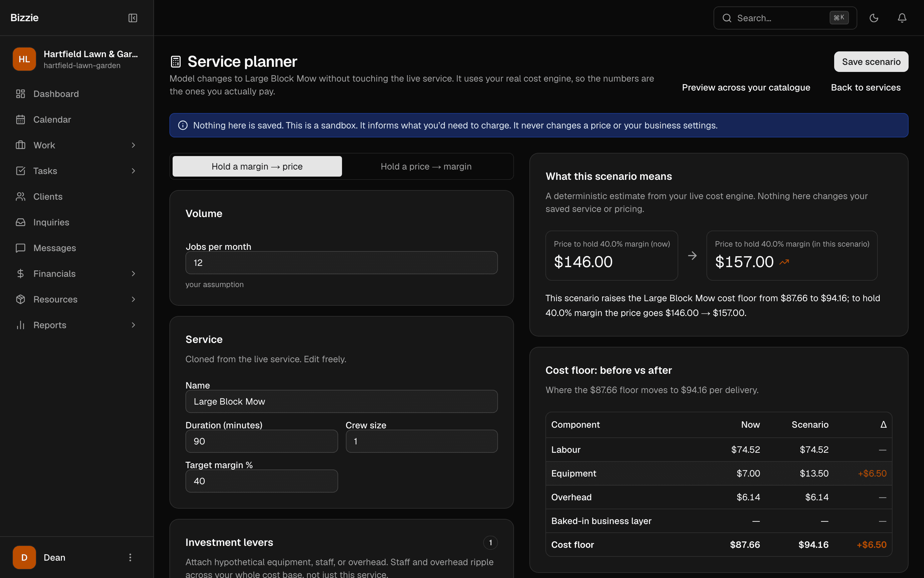
Task: Click the Investment levers count badge
Action: [x=490, y=542]
